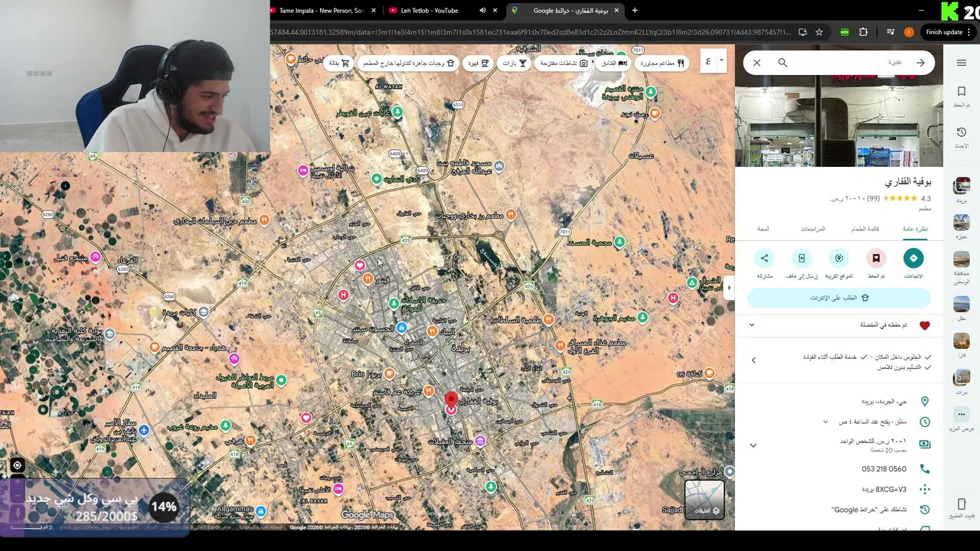Screen dimensions: 980x551
Task: Click the Prince Naif airport marker
Action: (x=144, y=430)
